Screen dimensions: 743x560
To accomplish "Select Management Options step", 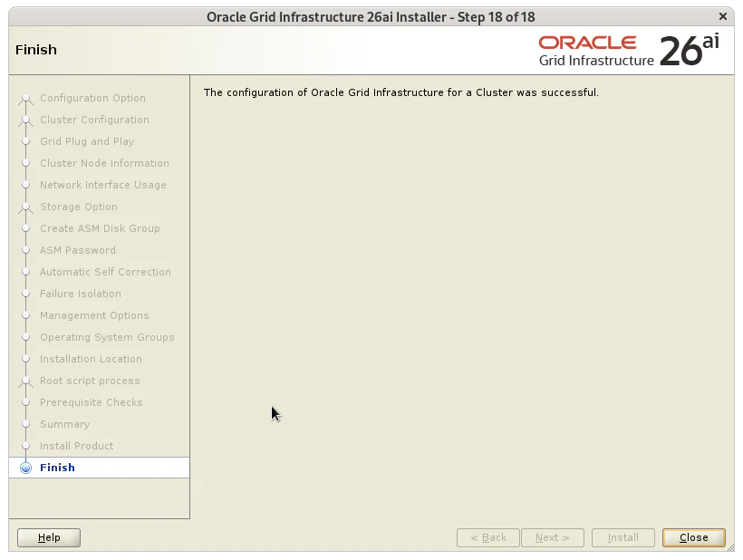I will (94, 316).
